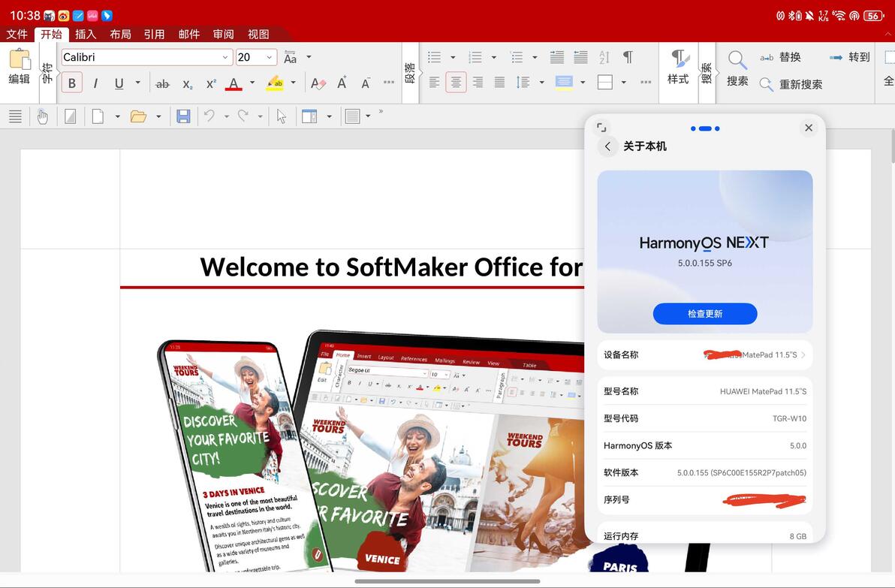Click the new document icon
This screenshot has height=588, width=895.
point(98,116)
